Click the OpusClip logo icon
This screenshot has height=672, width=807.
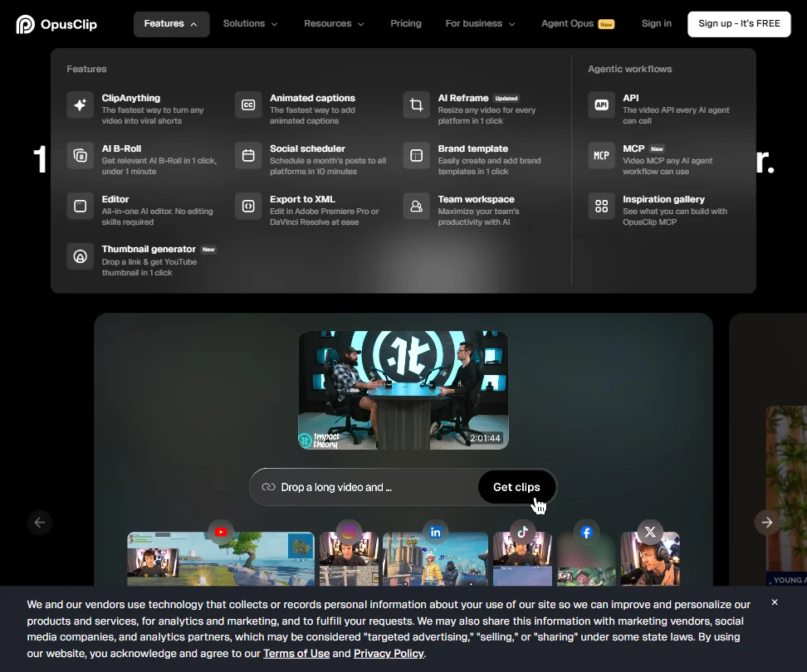click(25, 24)
